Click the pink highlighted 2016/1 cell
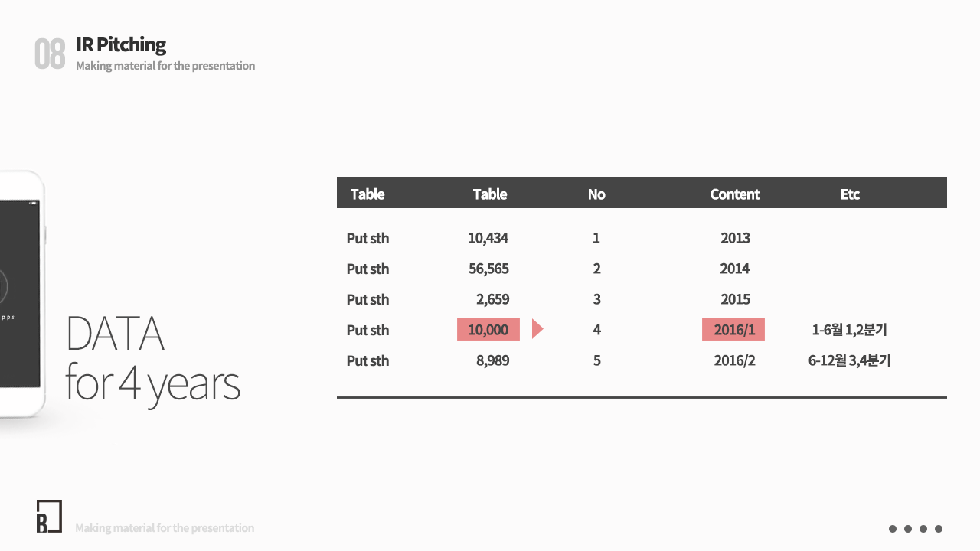Image resolution: width=980 pixels, height=551 pixels. click(x=733, y=329)
